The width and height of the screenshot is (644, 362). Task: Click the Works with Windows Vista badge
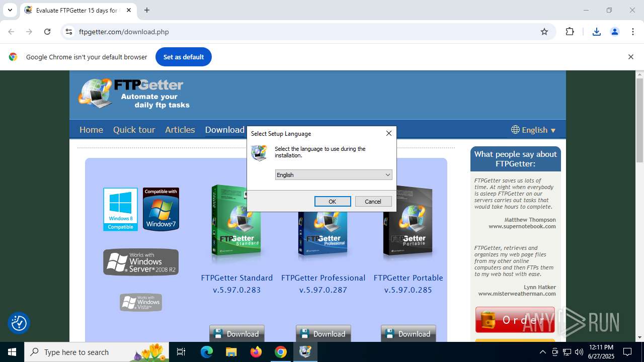pyautogui.click(x=141, y=302)
